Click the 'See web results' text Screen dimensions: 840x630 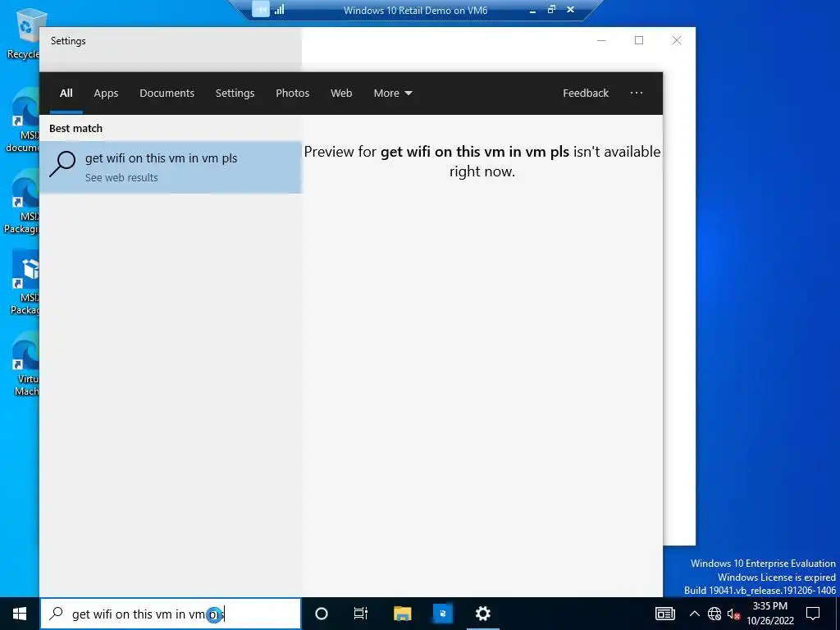(121, 178)
